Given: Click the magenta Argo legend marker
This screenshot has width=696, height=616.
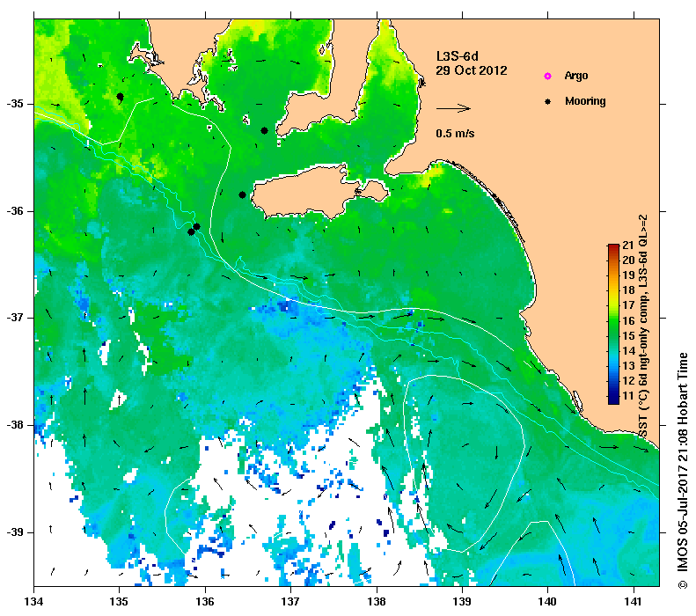Looking at the screenshot, I should [x=548, y=76].
